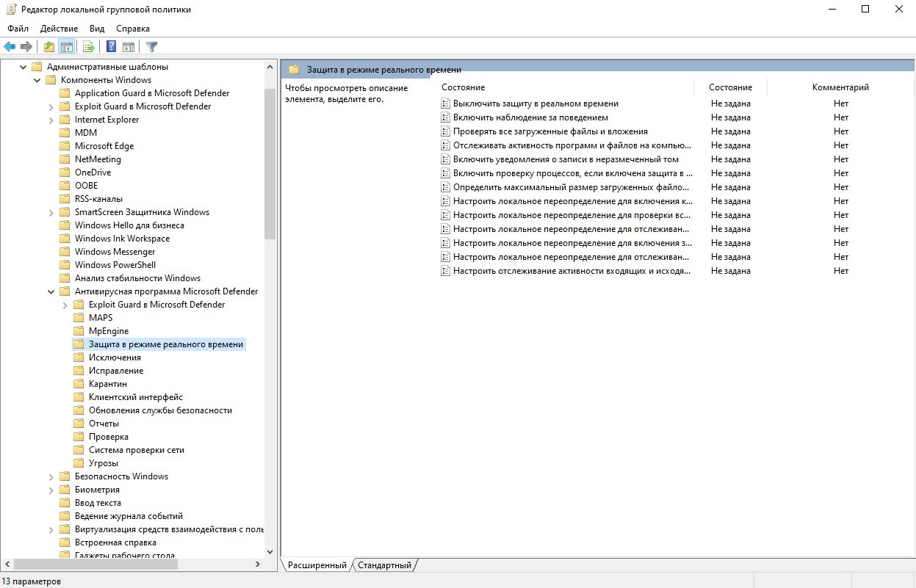This screenshot has height=588, width=916.
Task: Click 'Нет' comment for 'Выключить защиту в реальном времени'
Action: point(840,104)
